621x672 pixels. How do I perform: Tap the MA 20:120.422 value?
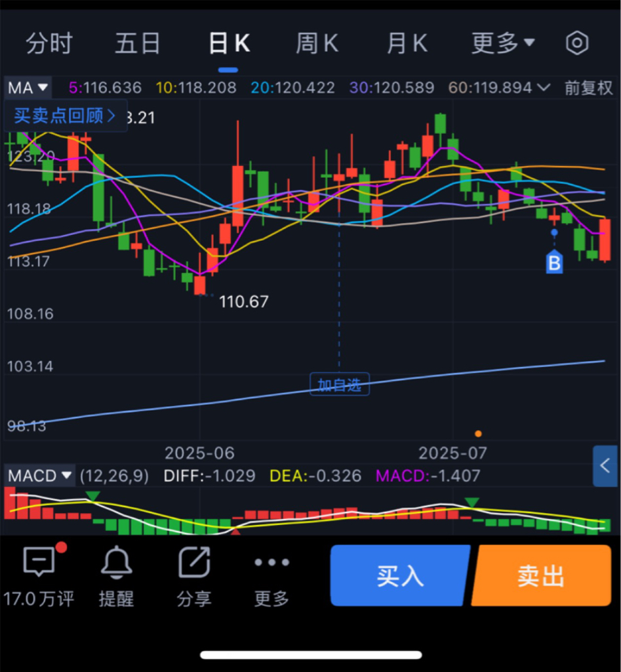click(x=293, y=88)
